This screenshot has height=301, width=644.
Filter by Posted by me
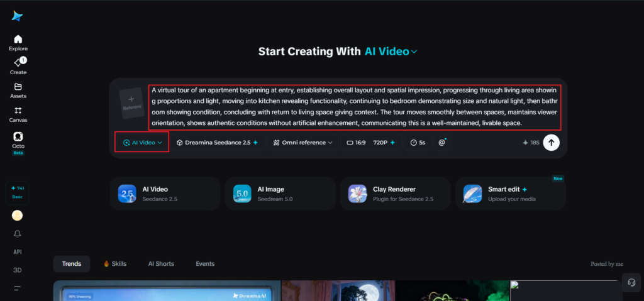pyautogui.click(x=607, y=264)
